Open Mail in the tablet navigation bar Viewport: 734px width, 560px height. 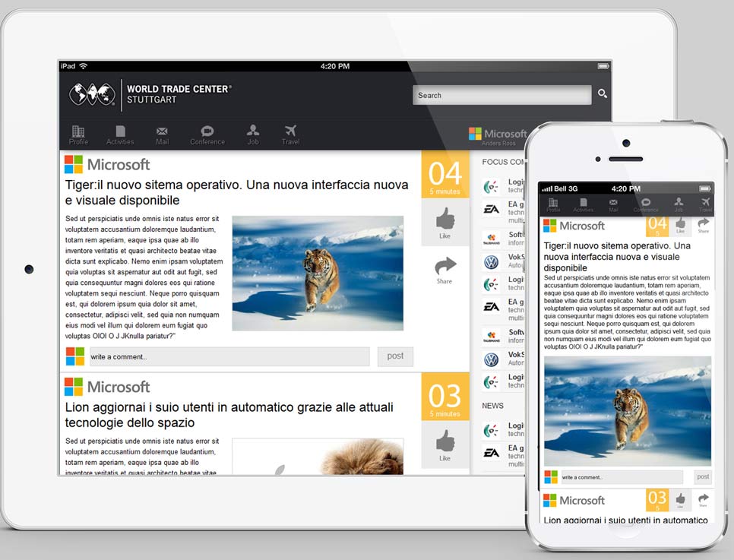(x=162, y=134)
